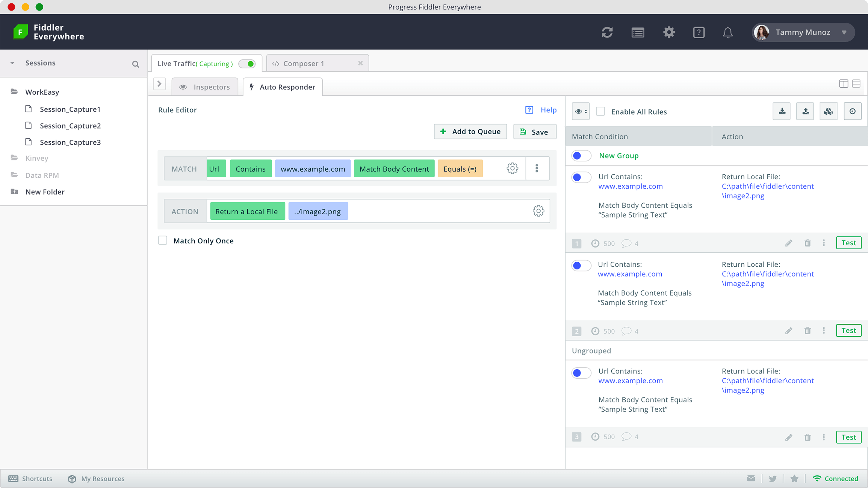Toggle the first rule switch under New Group
Screen dimensions: 868x488
581,177
